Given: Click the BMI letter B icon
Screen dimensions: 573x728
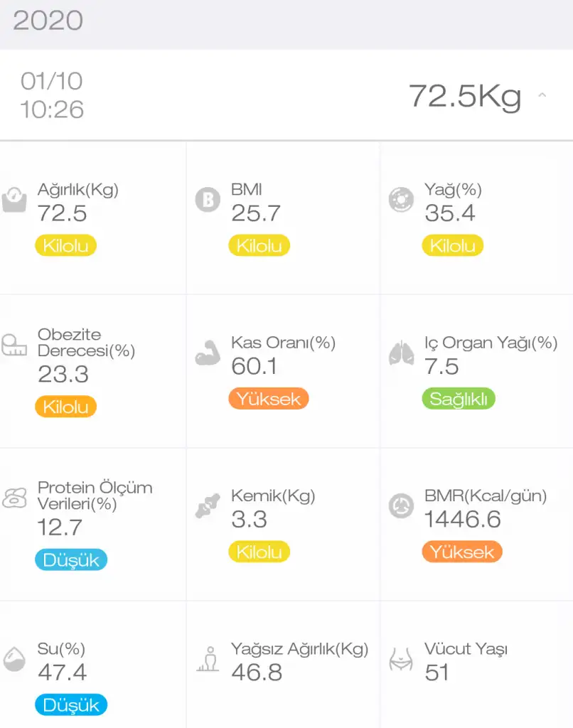Looking at the screenshot, I should click(x=208, y=200).
